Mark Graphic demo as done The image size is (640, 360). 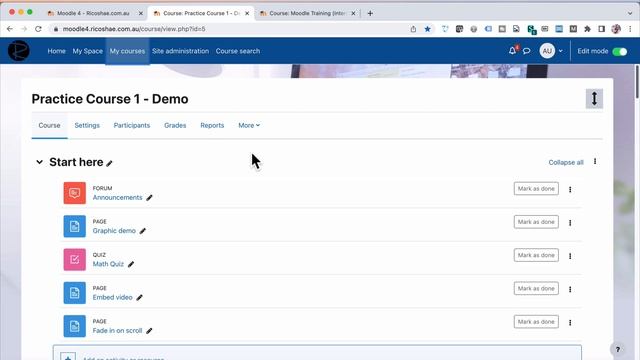536,222
